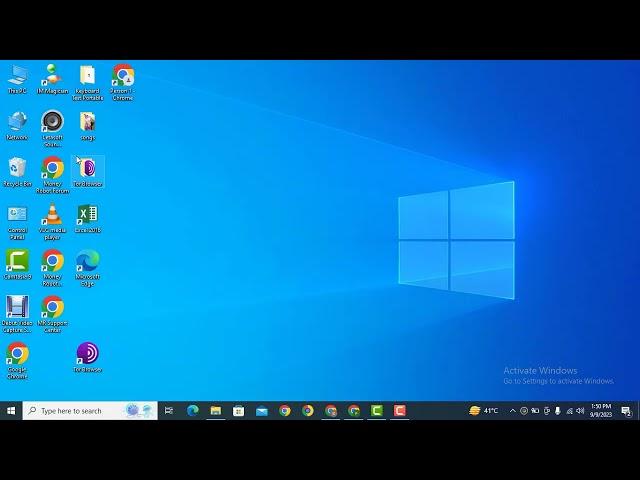This screenshot has height=480, width=640.
Task: Expand the hidden system tray icons
Action: (513, 411)
